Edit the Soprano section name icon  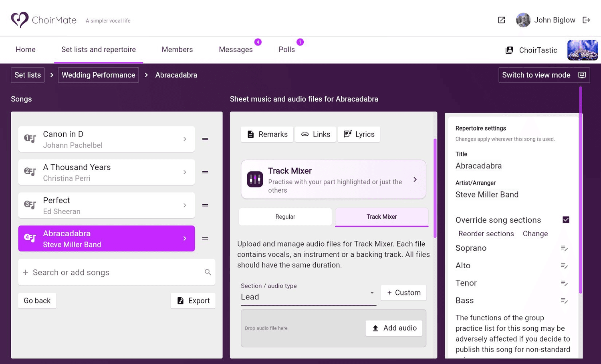click(x=564, y=248)
